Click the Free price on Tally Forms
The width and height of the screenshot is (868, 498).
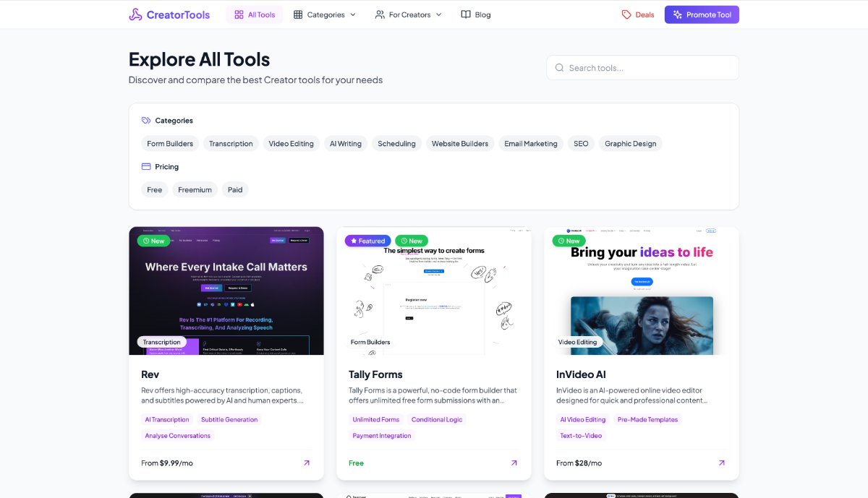(x=356, y=463)
